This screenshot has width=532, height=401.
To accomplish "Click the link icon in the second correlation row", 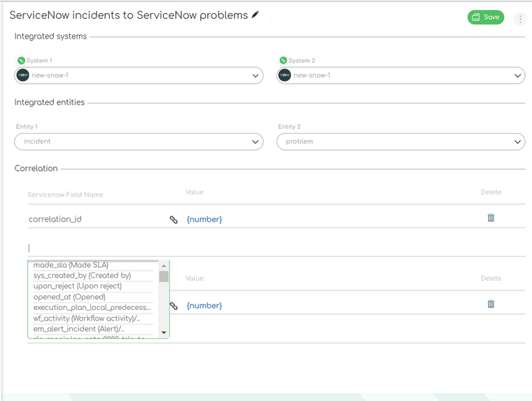I will pos(174,306).
